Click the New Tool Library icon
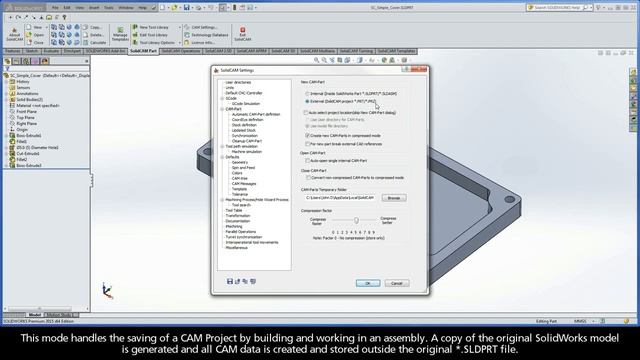 [135, 27]
